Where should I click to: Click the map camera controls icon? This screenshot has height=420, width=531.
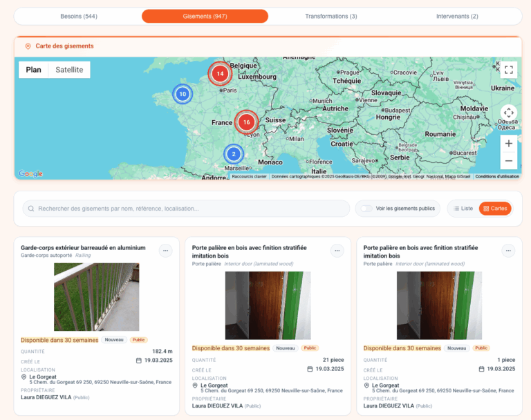pyautogui.click(x=509, y=113)
